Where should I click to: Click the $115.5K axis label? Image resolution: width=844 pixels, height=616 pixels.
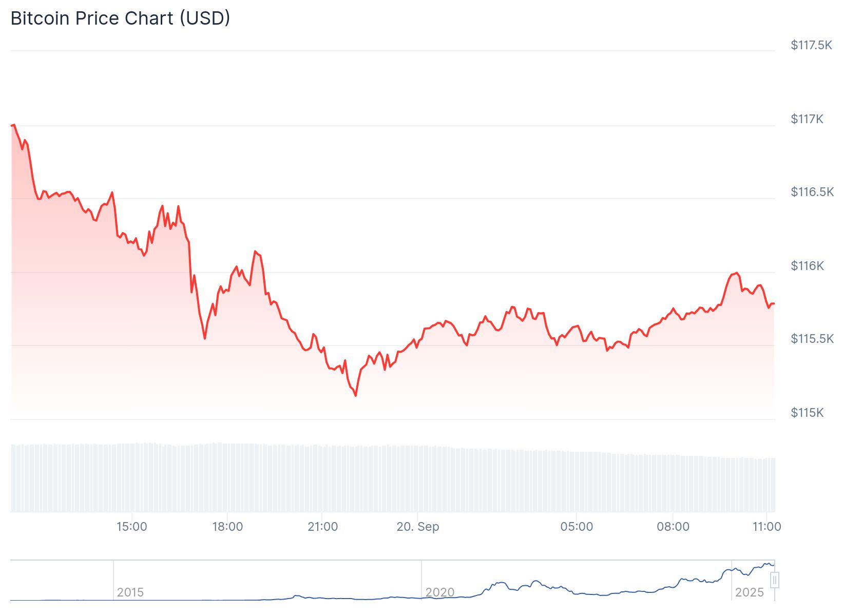812,339
